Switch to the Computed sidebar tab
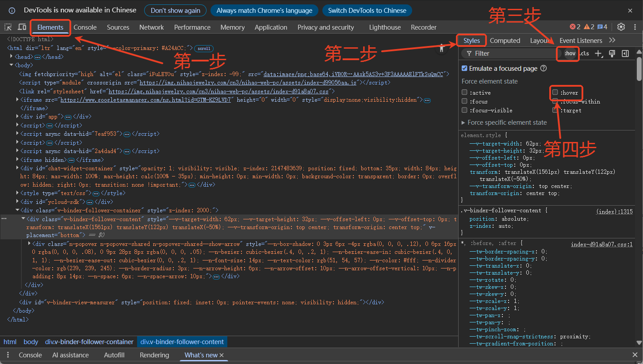Image resolution: width=643 pixels, height=364 pixels. 505,40
